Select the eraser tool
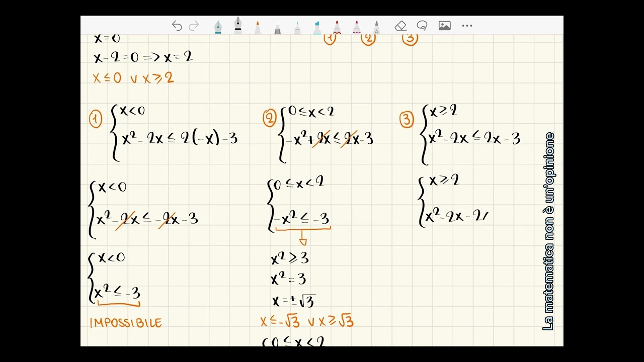Viewport: 644px width, 362px height. pos(400,26)
